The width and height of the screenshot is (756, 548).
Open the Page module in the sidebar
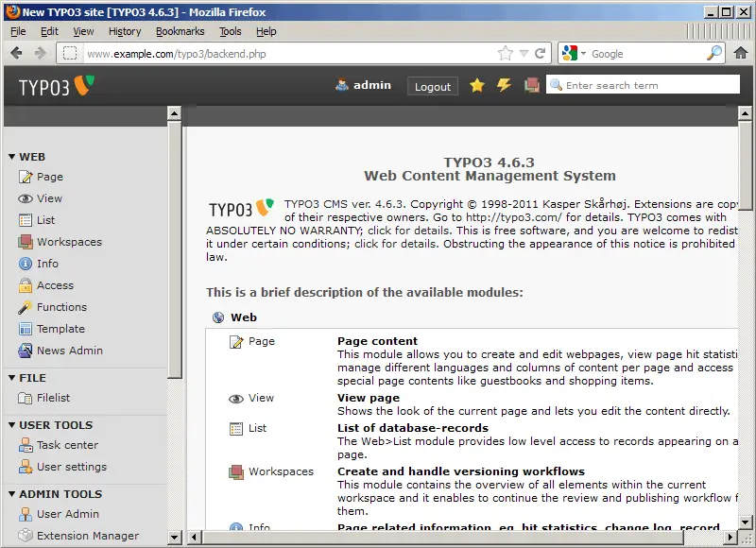point(41,177)
